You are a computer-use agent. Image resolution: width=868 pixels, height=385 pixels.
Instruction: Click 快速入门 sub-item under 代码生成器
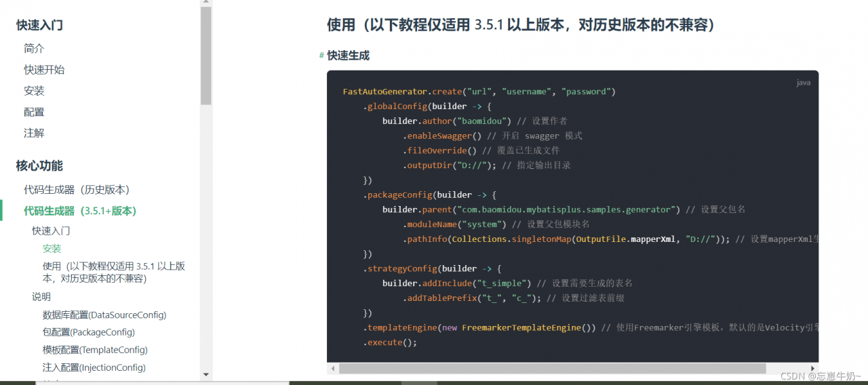click(51, 230)
